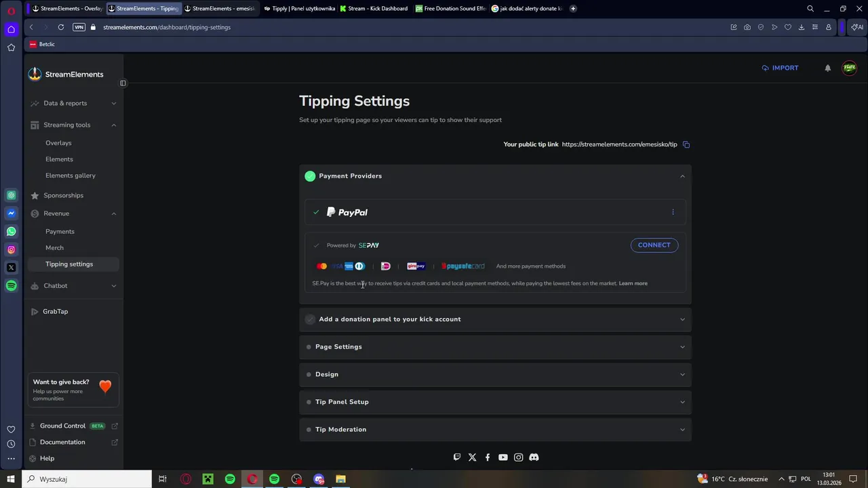
Task: Switch to the Tipply browser tab
Action: click(x=298, y=9)
